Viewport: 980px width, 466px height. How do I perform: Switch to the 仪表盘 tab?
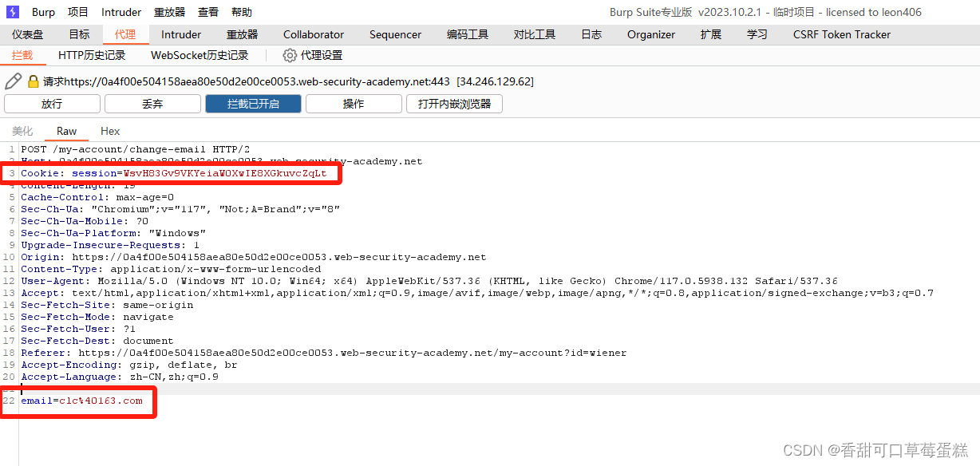tap(28, 34)
